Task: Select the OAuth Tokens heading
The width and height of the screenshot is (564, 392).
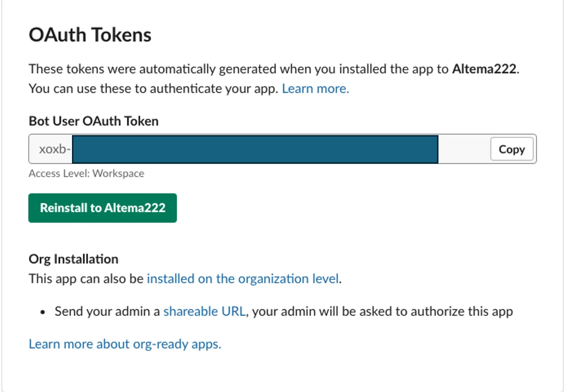Action: (x=90, y=35)
